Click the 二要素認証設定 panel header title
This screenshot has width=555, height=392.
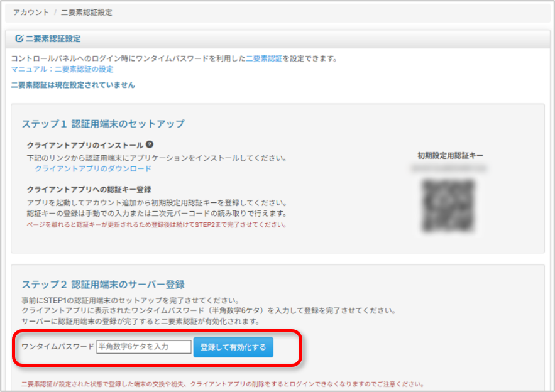click(x=53, y=38)
